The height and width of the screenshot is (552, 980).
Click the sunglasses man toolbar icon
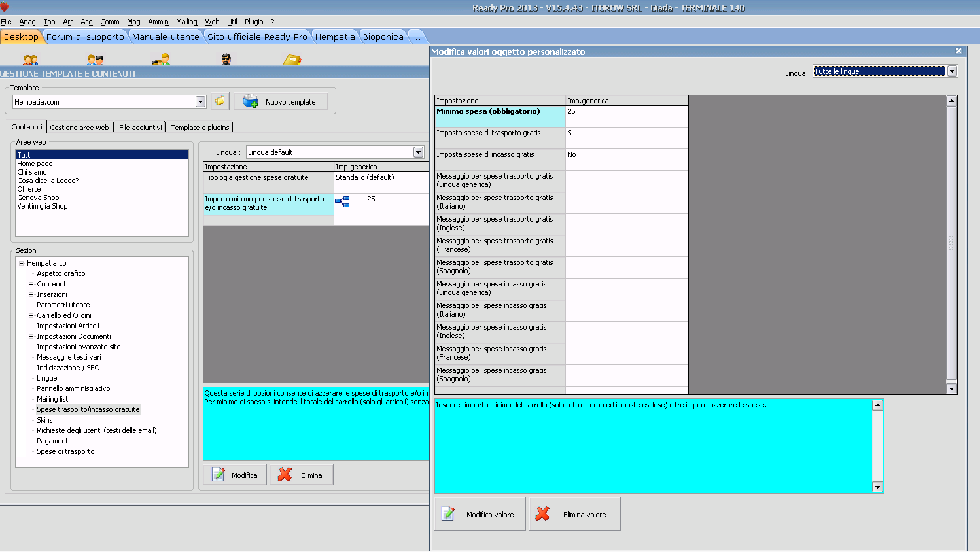(226, 60)
